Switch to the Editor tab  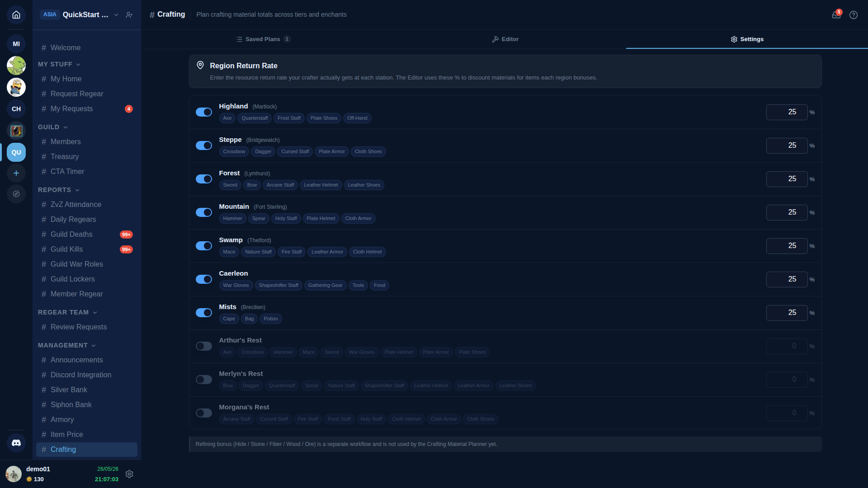click(x=505, y=39)
